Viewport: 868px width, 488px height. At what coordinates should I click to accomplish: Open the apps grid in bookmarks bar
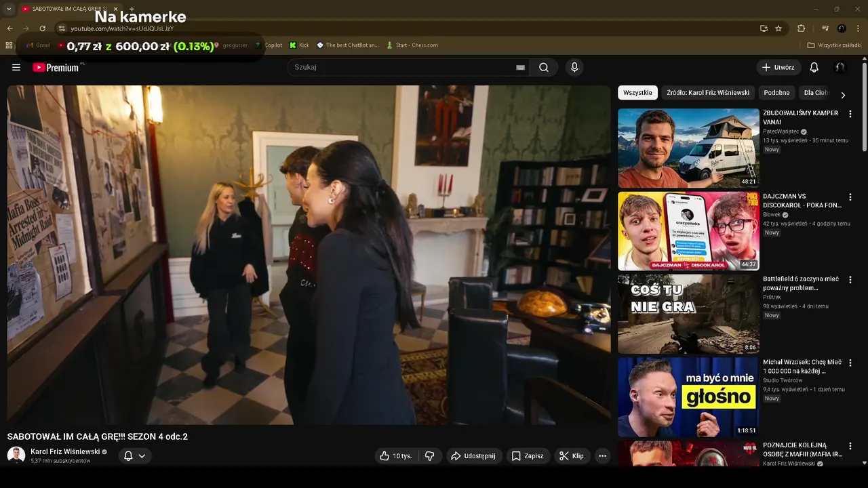coord(9,45)
